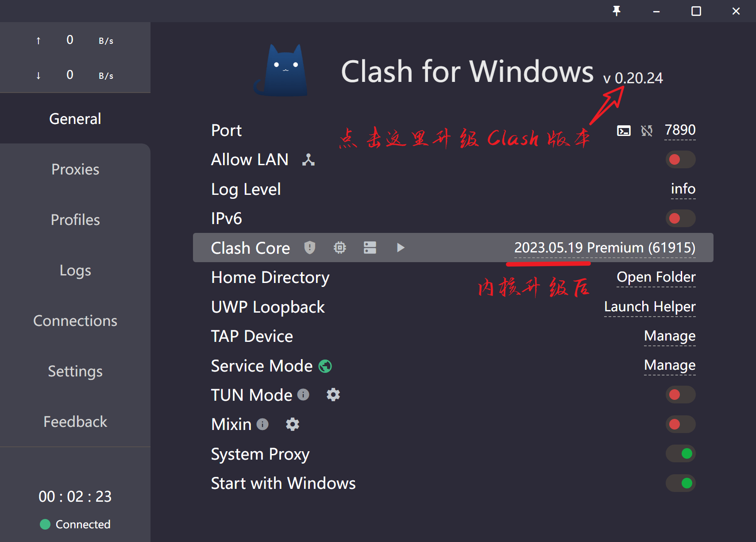
Task: Switch to the Profiles tab
Action: point(75,220)
